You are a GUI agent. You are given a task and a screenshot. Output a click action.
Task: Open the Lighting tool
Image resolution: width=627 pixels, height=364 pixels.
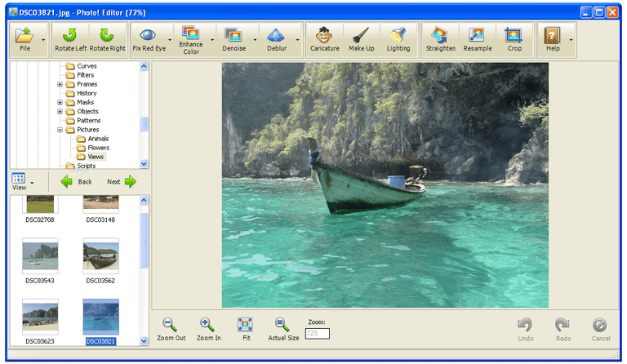398,40
